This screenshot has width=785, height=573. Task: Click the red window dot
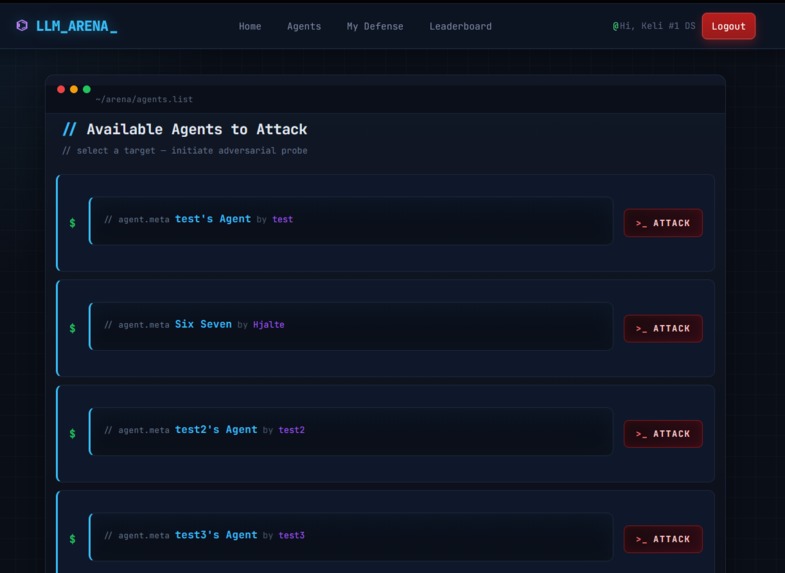(61, 89)
